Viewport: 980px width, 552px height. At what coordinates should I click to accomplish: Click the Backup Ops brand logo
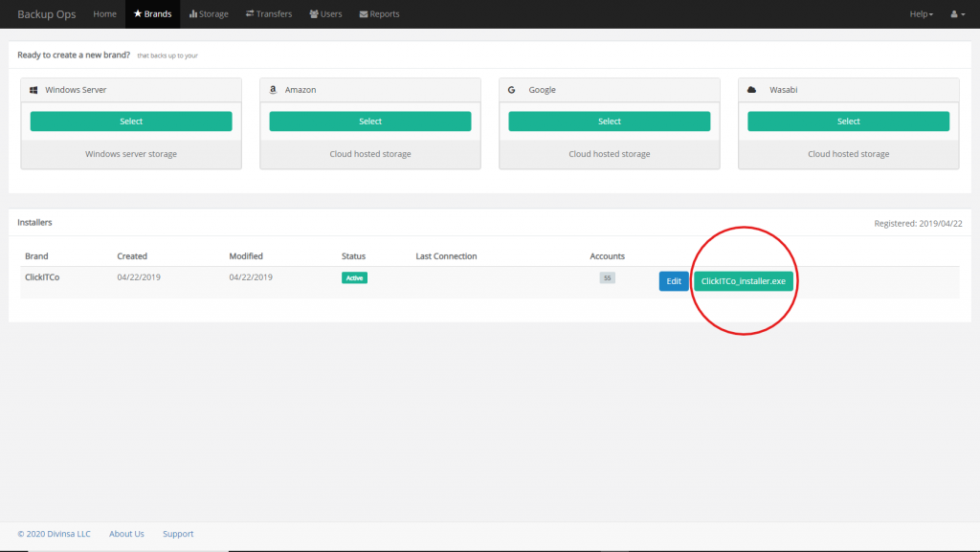(46, 13)
